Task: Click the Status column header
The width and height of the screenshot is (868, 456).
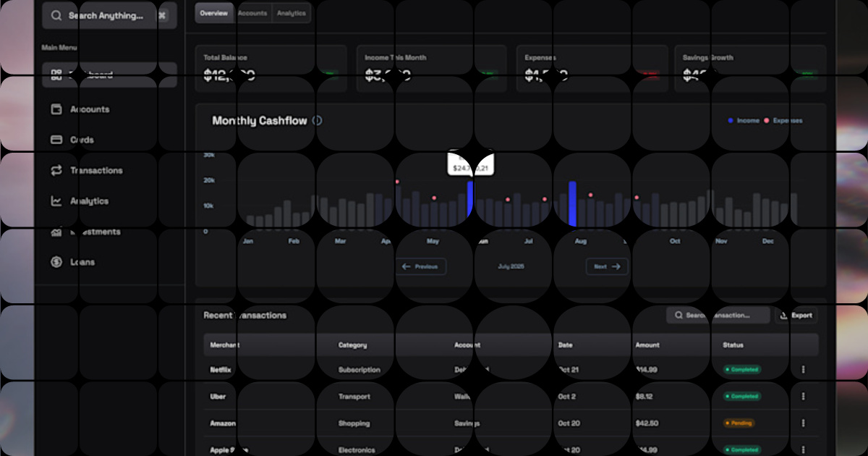Action: point(733,345)
